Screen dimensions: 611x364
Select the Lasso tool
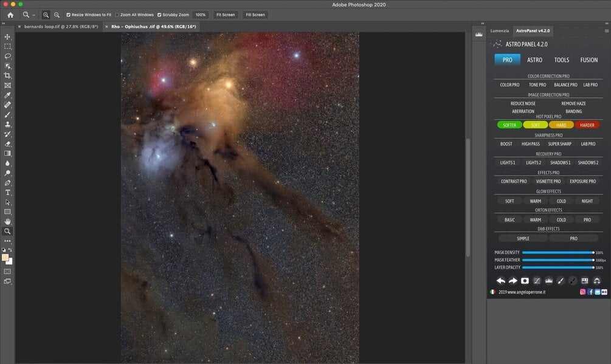7,56
